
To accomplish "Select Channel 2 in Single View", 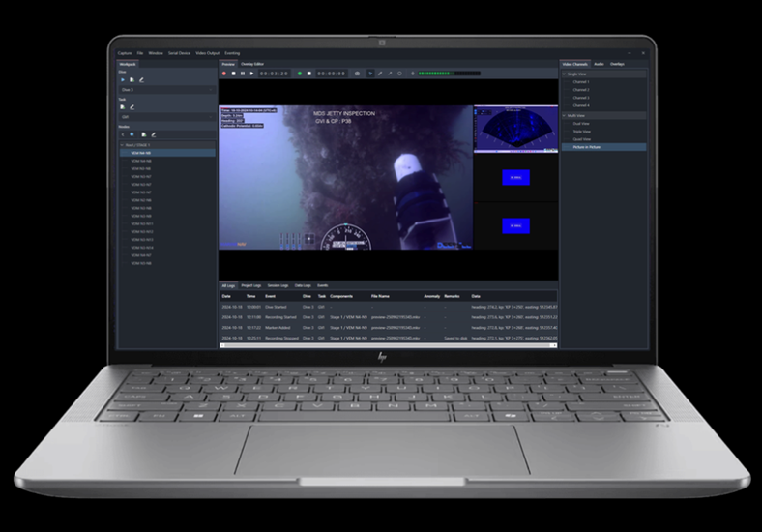I will click(x=581, y=90).
